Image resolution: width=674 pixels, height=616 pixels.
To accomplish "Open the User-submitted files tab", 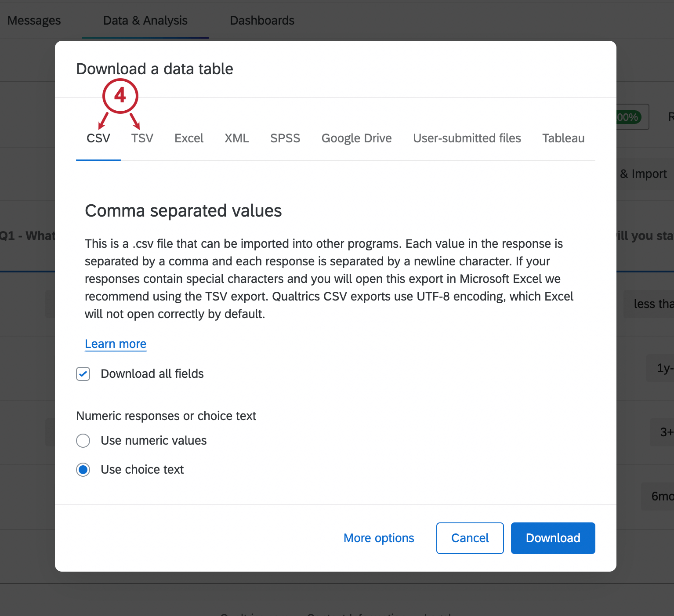I will [467, 138].
